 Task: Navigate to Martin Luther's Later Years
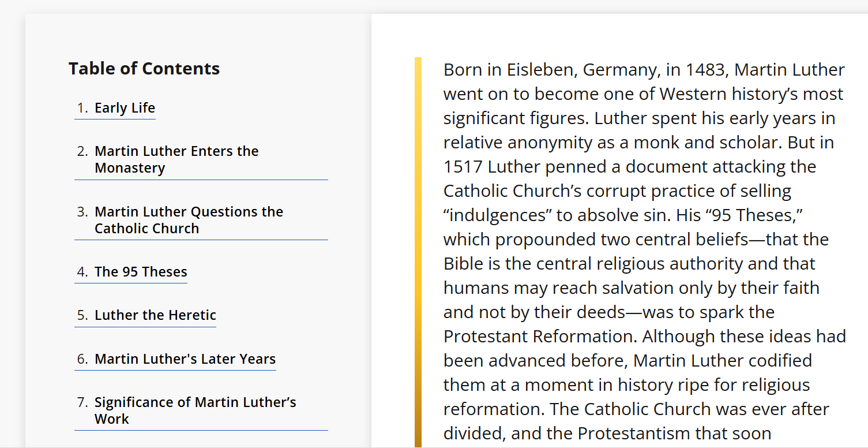click(x=185, y=359)
